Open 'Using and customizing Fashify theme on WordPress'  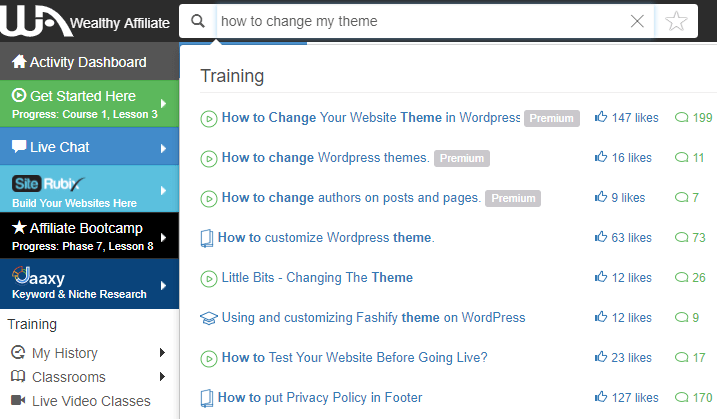373,317
